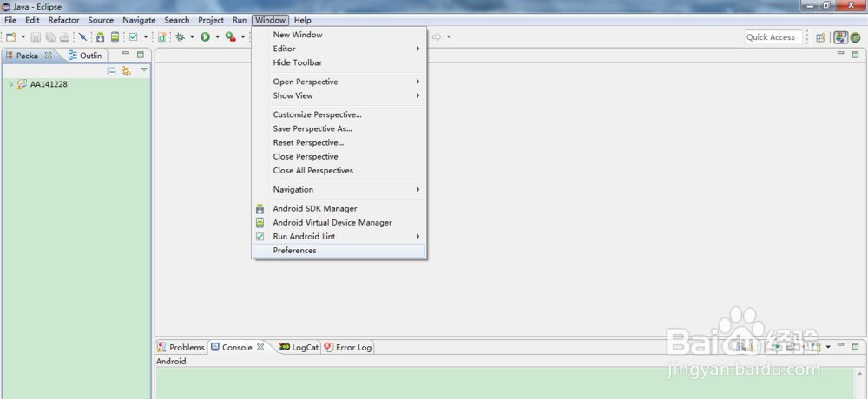
Task: Click the Open Perspective toolbar icon
Action: (x=821, y=37)
